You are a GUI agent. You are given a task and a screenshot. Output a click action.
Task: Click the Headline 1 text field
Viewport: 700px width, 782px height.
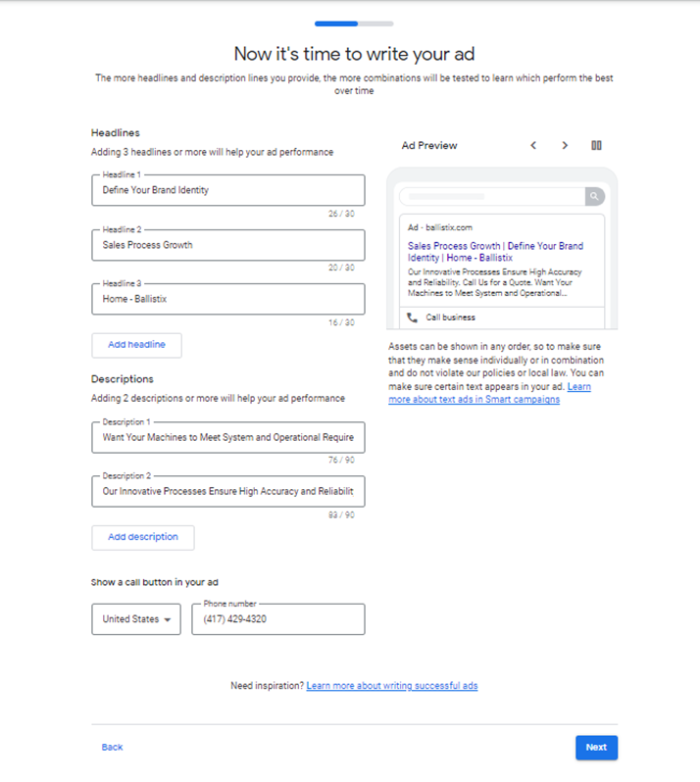[227, 190]
